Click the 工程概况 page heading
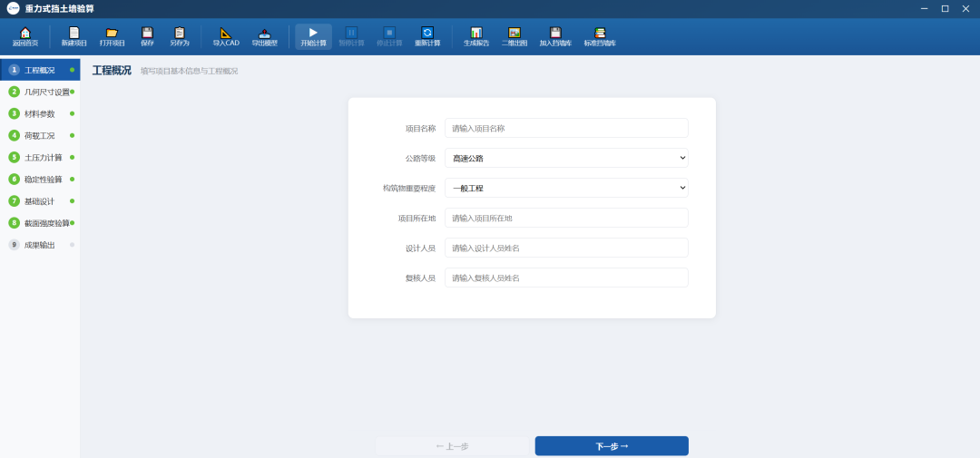Viewport: 980px width, 458px height. (112, 70)
